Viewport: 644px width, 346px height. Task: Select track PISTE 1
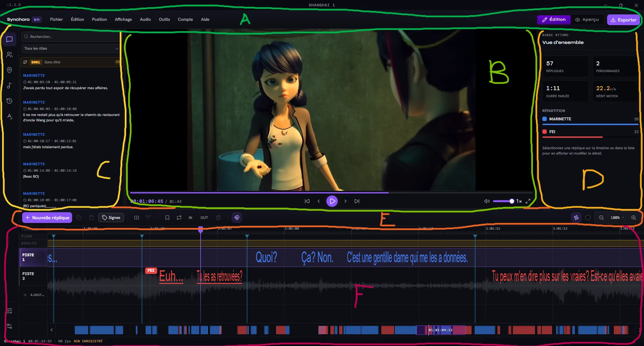33,257
